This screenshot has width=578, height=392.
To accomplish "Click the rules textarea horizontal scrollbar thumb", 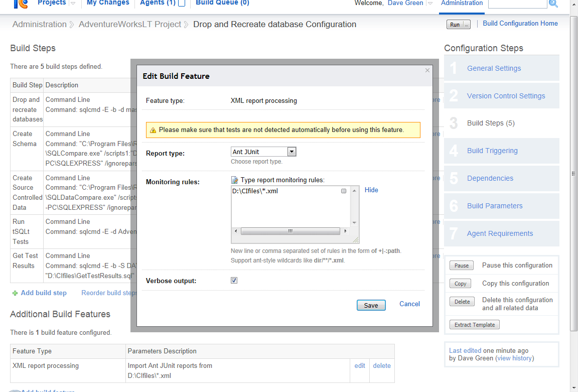I will 290,231.
